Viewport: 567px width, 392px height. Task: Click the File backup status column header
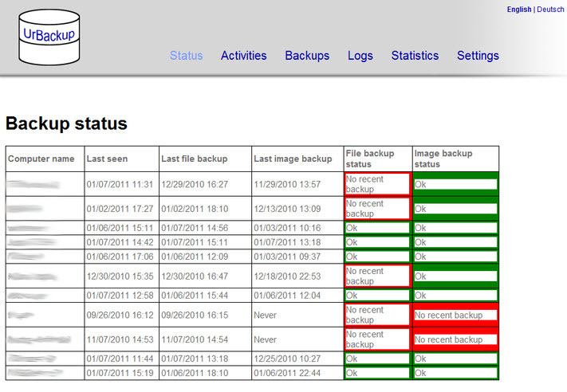click(369, 159)
